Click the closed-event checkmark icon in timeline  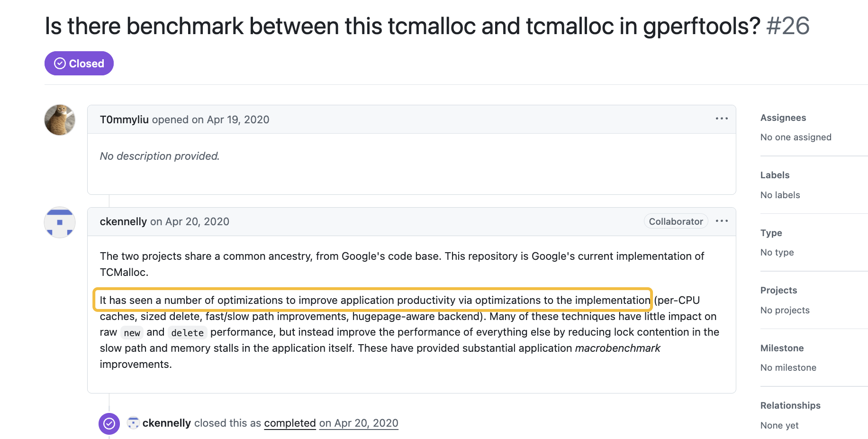[x=109, y=423]
